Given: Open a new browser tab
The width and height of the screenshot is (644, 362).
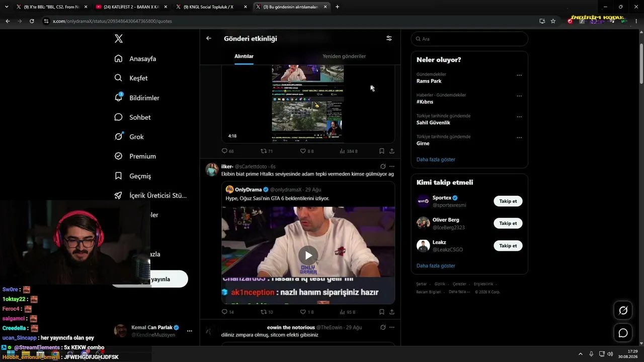Looking at the screenshot, I should [x=337, y=7].
